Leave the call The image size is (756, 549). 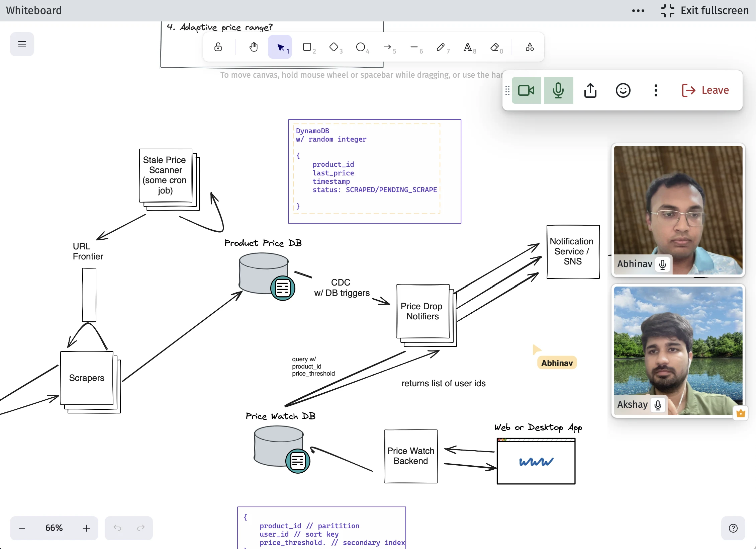tap(705, 90)
